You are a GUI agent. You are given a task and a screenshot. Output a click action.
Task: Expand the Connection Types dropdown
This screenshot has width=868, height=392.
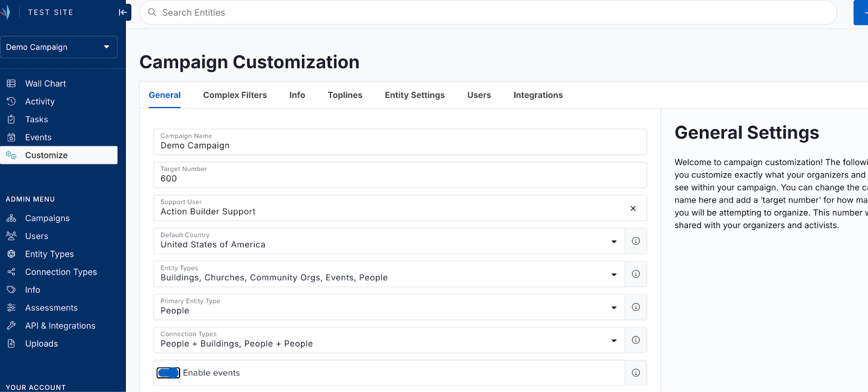[x=614, y=341]
